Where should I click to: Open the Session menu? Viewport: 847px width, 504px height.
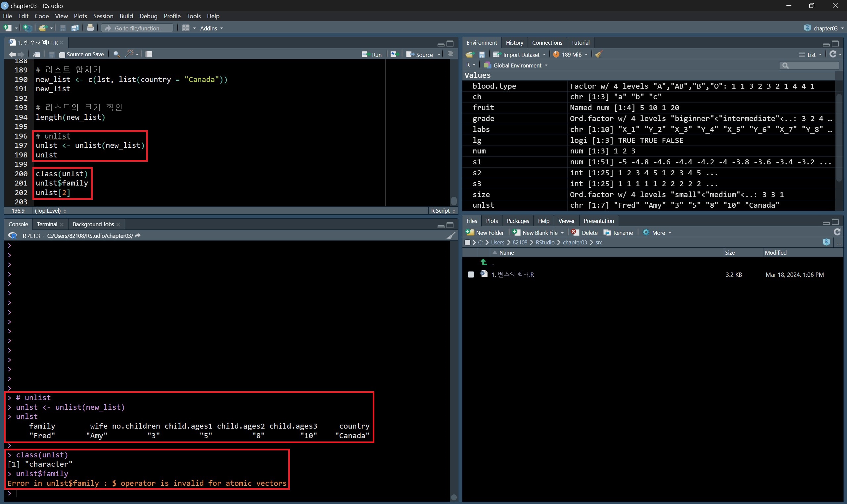click(103, 16)
